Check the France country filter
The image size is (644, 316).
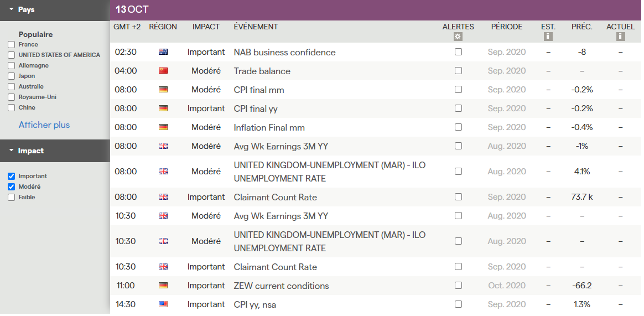[x=12, y=45]
